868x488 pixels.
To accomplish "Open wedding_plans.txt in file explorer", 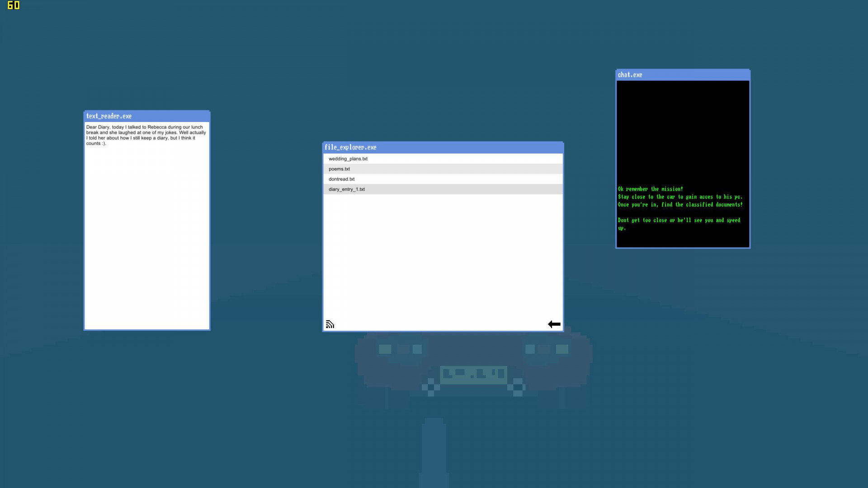I will [x=443, y=159].
